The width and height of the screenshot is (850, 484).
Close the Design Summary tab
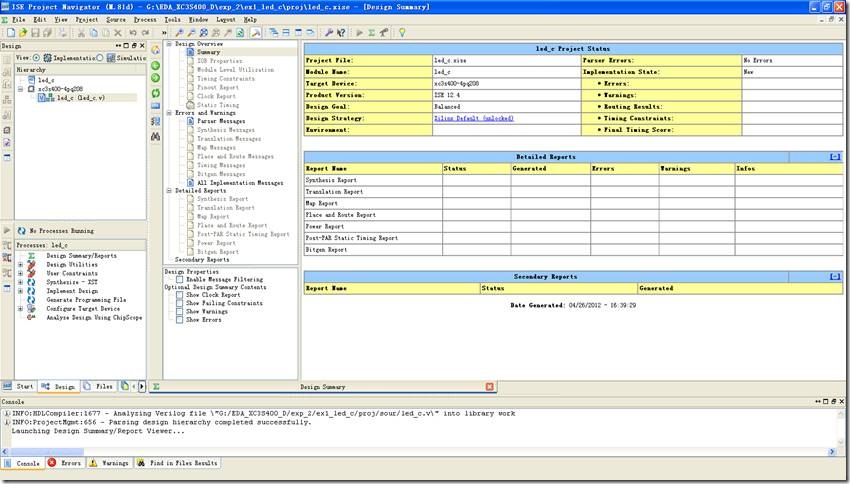coord(489,386)
